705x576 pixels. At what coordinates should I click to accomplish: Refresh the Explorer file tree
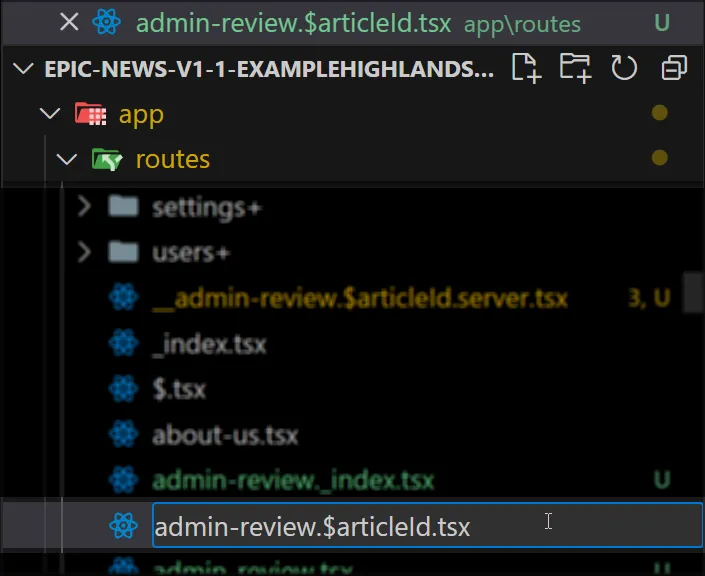click(624, 68)
